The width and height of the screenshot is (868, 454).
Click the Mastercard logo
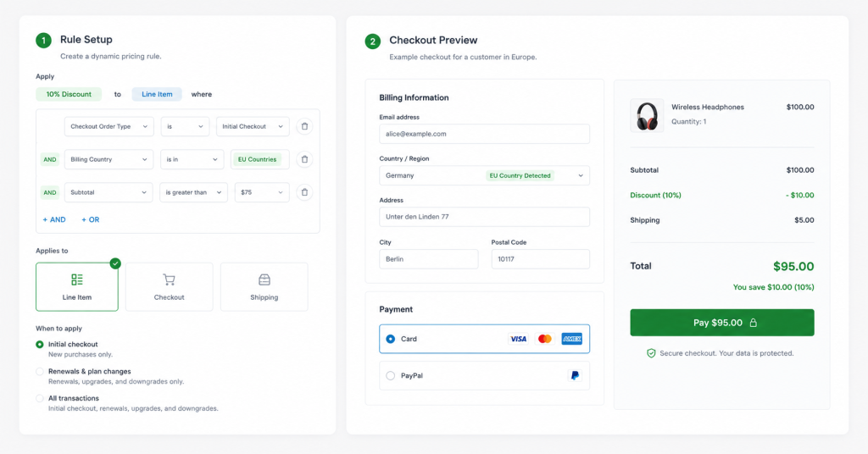[x=545, y=339]
